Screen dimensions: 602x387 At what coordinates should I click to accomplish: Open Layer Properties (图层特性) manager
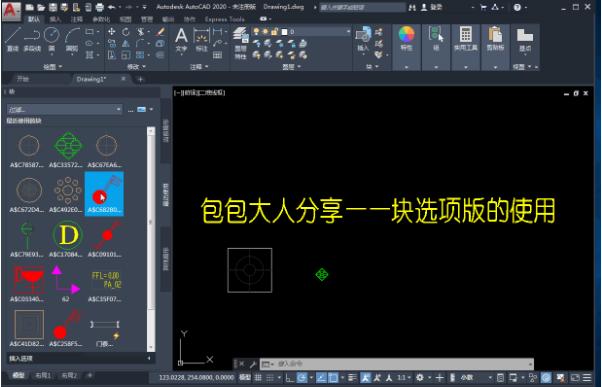241,43
